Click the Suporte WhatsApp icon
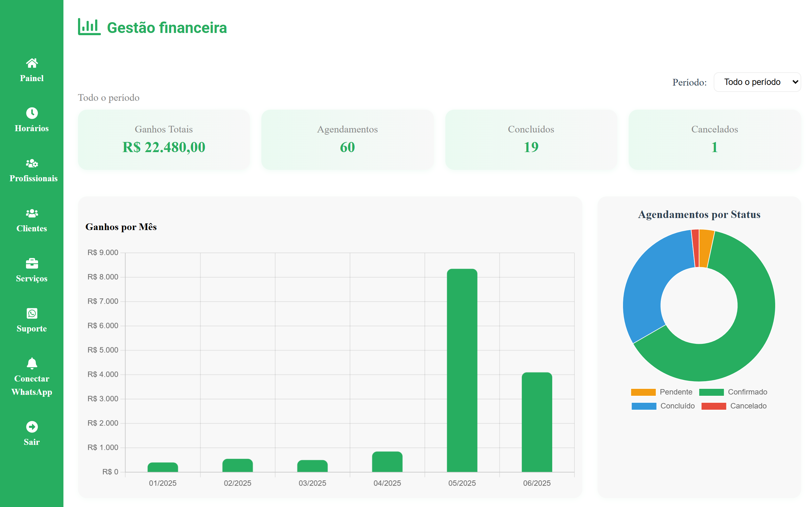The image size is (812, 507). pyautogui.click(x=32, y=313)
